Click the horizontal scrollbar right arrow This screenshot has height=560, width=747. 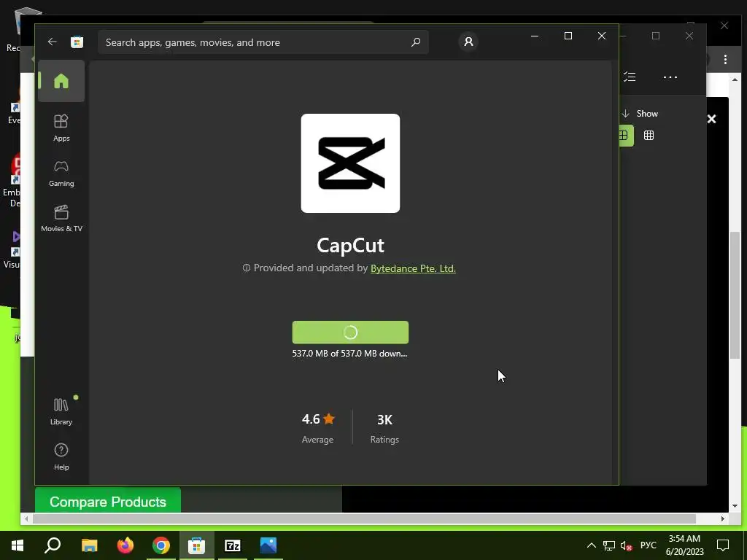[x=723, y=518]
